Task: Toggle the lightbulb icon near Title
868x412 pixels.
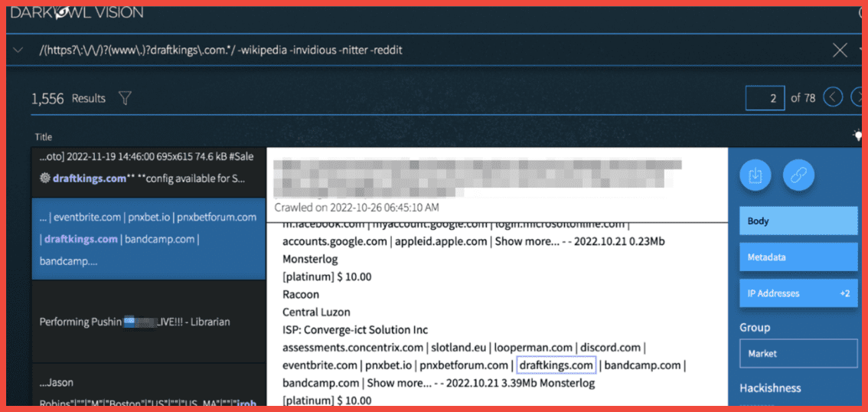Action: pyautogui.click(x=857, y=135)
